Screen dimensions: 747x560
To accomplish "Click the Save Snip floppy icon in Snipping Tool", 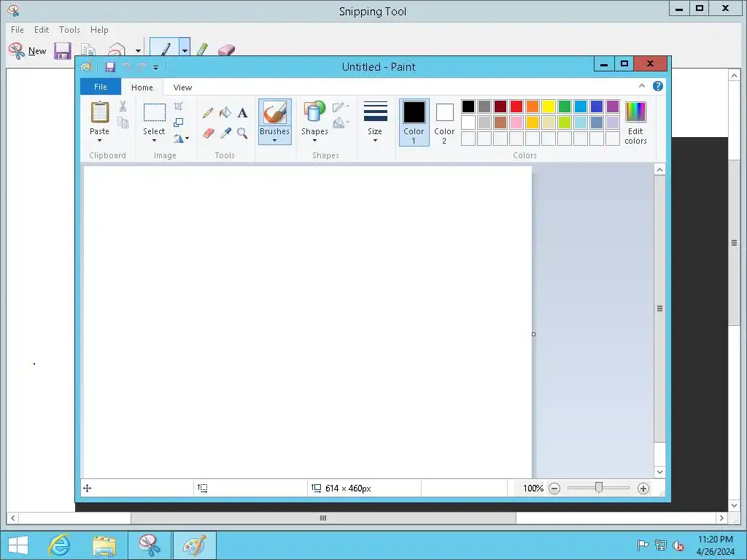I will [63, 51].
